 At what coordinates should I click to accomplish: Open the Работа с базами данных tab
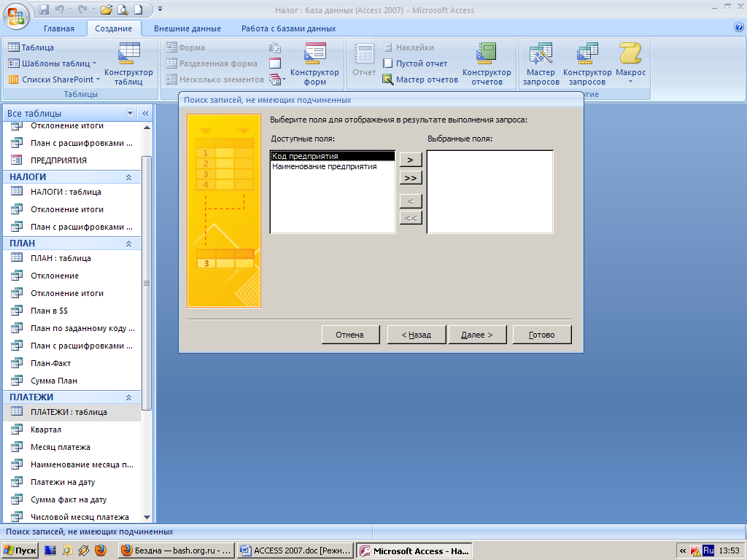pyautogui.click(x=289, y=28)
